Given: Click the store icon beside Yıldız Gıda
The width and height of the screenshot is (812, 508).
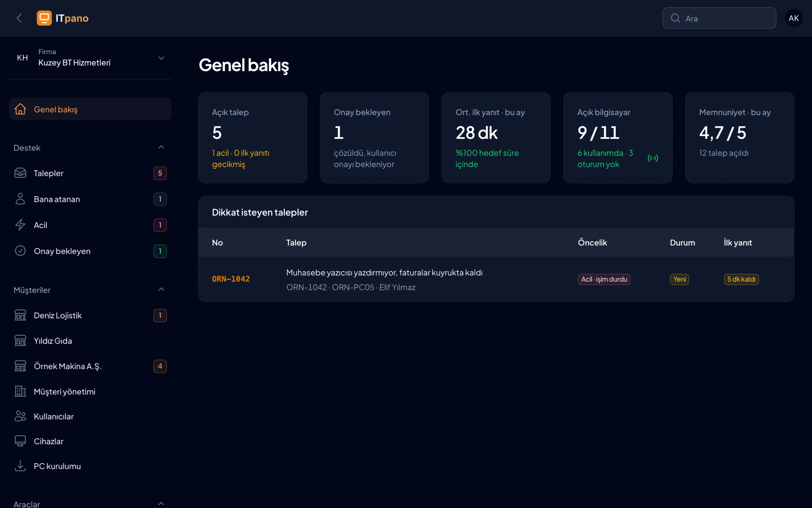Looking at the screenshot, I should [x=20, y=341].
